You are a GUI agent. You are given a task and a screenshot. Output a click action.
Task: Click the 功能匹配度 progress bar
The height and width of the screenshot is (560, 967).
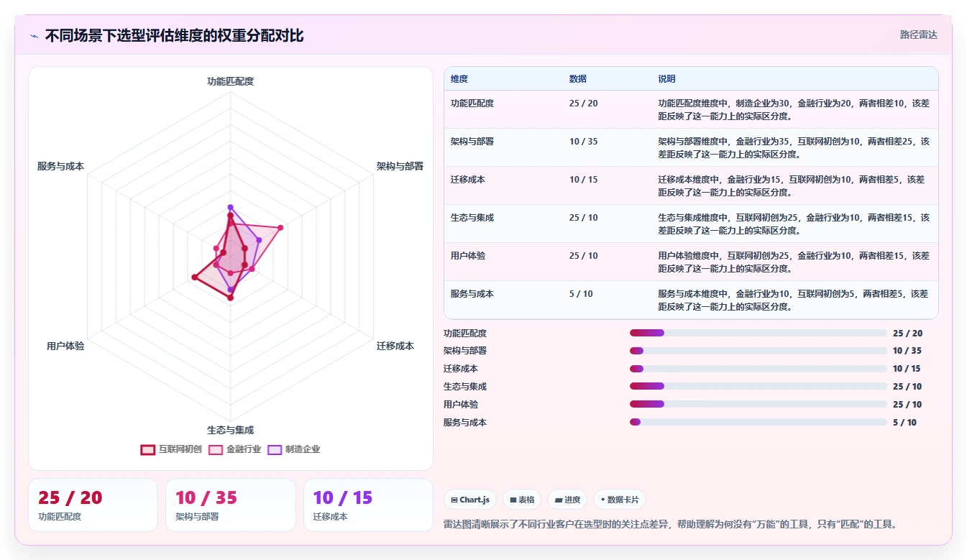click(x=759, y=333)
